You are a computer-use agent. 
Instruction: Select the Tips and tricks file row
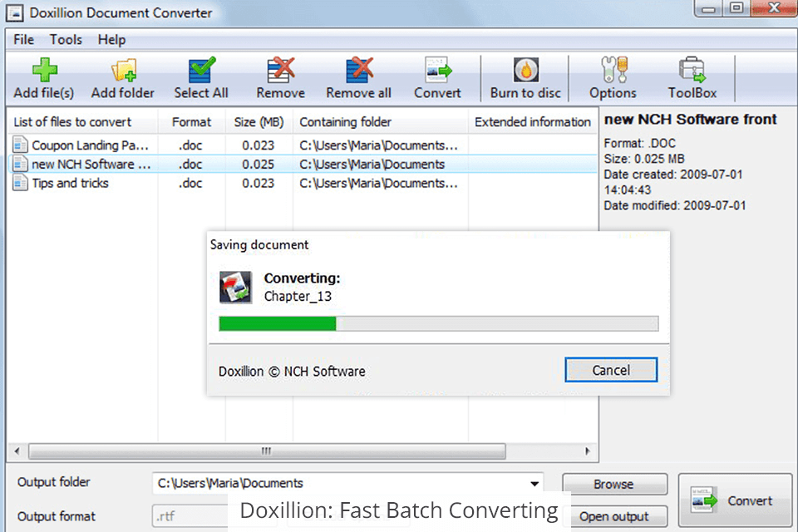point(303,183)
